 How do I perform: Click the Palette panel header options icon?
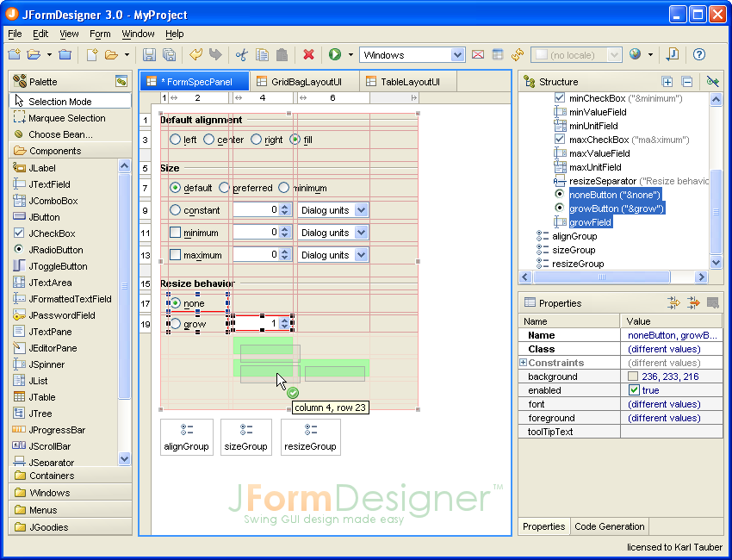tap(121, 81)
